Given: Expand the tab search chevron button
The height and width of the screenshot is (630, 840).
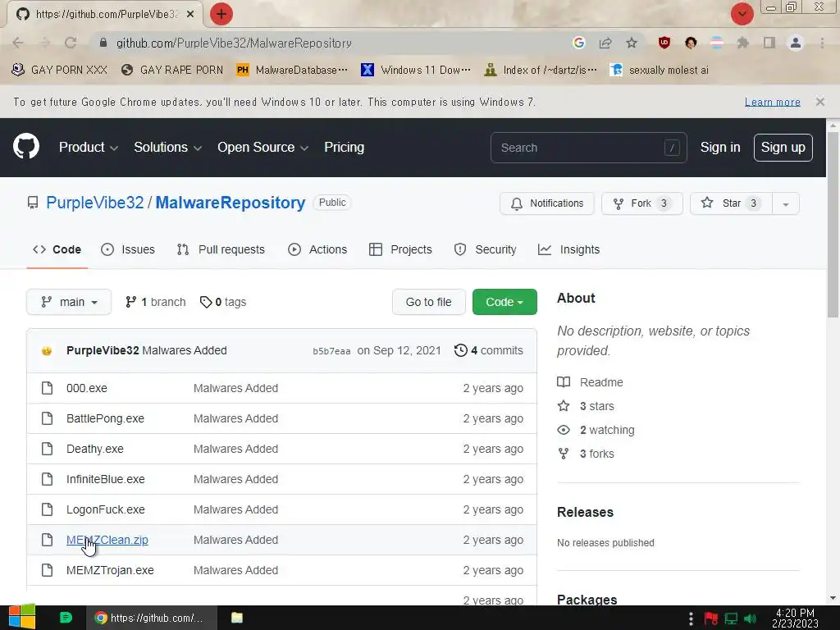Looking at the screenshot, I should pos(742,14).
